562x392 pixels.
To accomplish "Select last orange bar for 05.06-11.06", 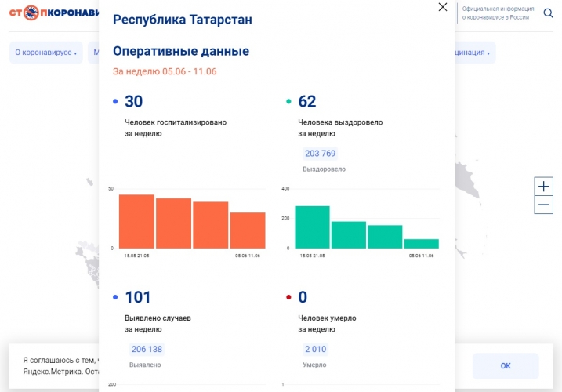I will tap(248, 230).
